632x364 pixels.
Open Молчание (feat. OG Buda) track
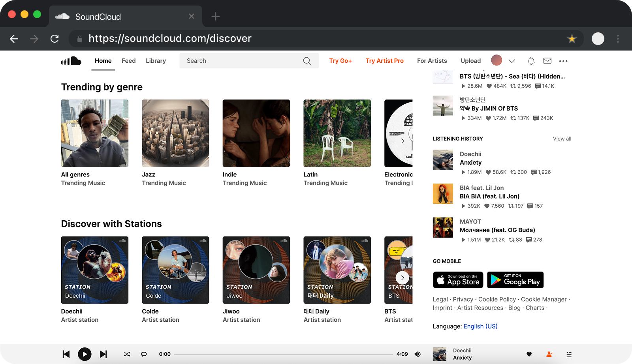coord(497,230)
